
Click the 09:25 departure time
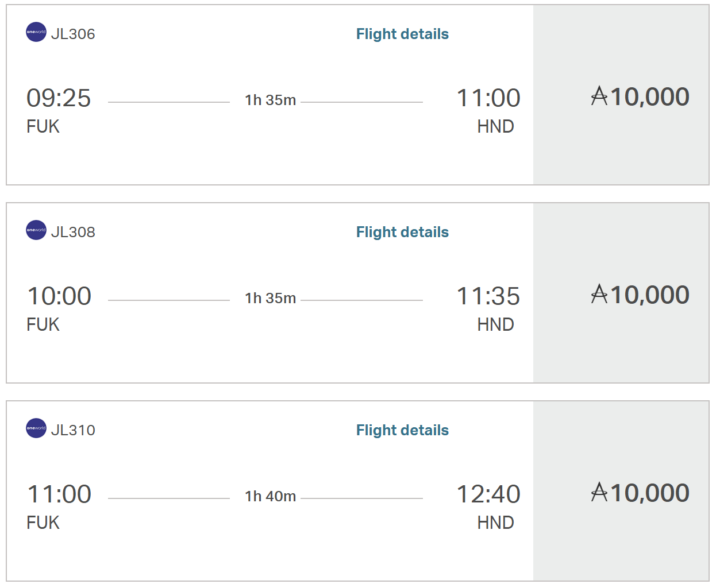click(59, 98)
